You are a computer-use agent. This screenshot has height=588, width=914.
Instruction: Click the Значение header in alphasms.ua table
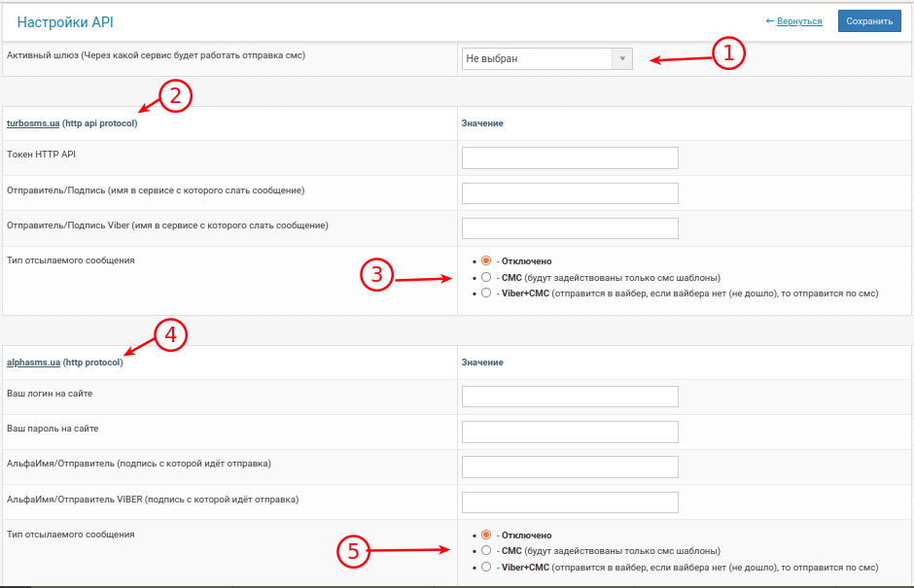pyautogui.click(x=482, y=362)
